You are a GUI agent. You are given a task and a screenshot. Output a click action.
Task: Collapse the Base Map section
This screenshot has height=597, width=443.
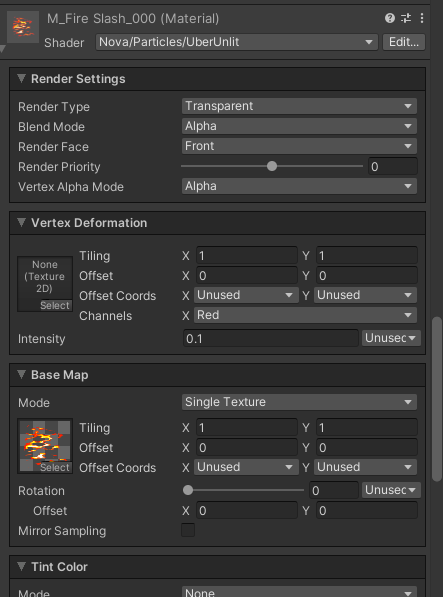tap(22, 375)
